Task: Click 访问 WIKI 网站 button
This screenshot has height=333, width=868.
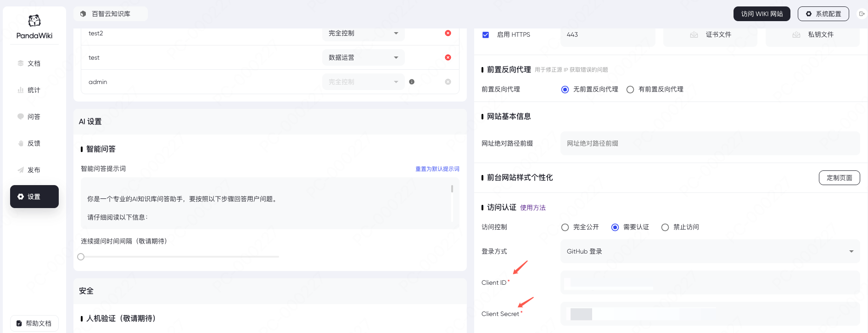Action: tap(762, 14)
